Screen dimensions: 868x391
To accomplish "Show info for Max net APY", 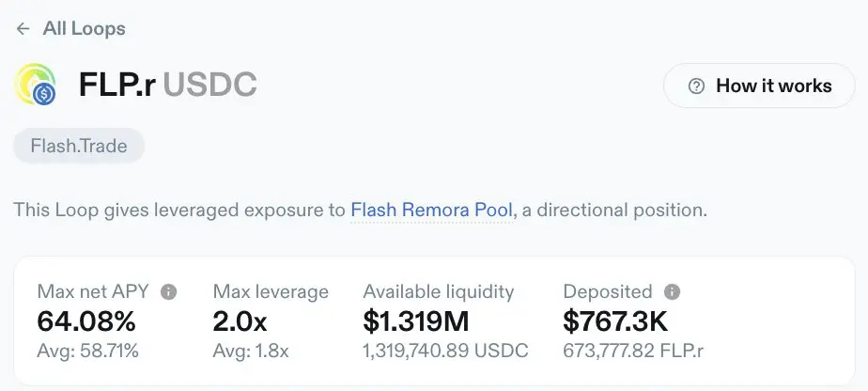I will click(x=169, y=292).
